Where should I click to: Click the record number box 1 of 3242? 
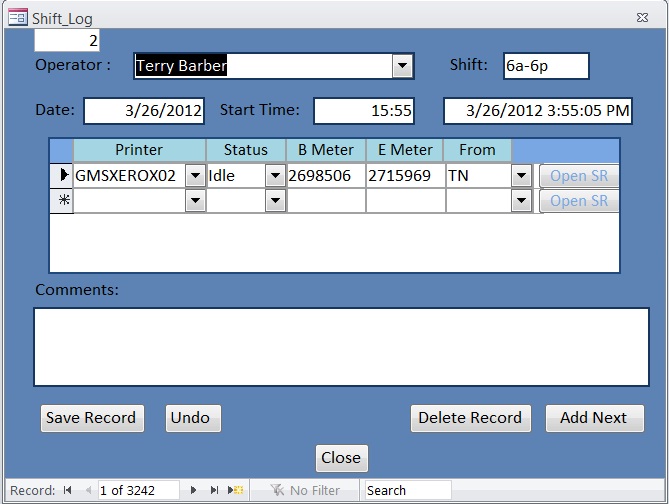[x=138, y=490]
